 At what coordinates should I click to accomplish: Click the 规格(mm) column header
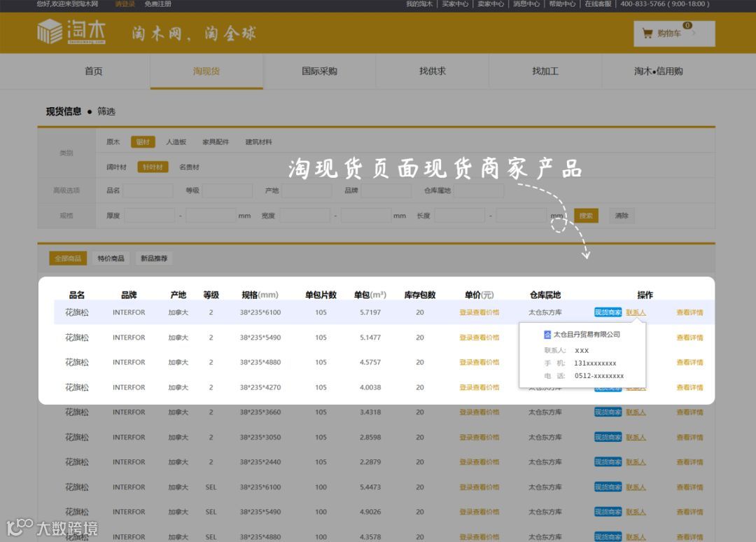pyautogui.click(x=260, y=295)
